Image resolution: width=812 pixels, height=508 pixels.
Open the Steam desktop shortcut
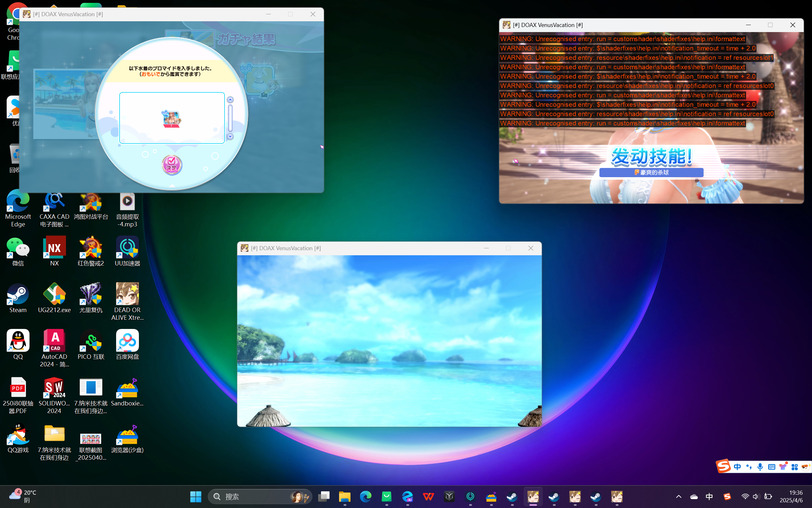click(18, 298)
